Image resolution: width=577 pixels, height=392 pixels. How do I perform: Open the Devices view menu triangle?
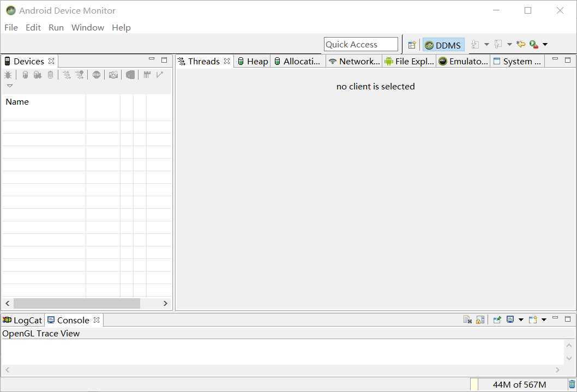10,86
